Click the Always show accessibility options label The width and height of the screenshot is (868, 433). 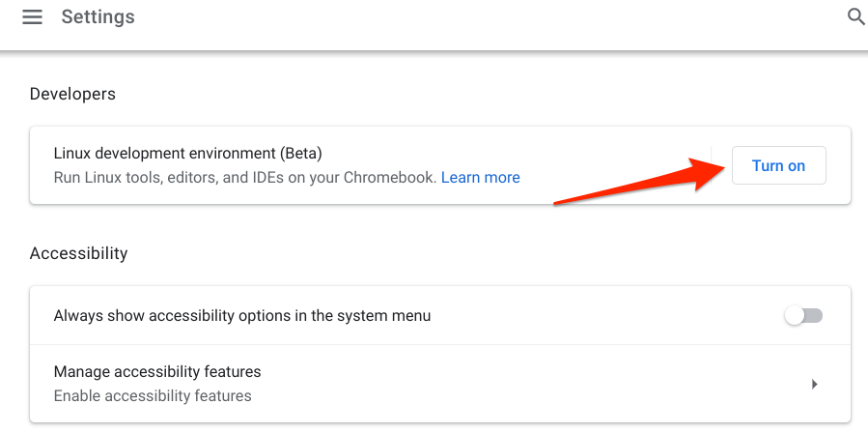pyautogui.click(x=242, y=316)
